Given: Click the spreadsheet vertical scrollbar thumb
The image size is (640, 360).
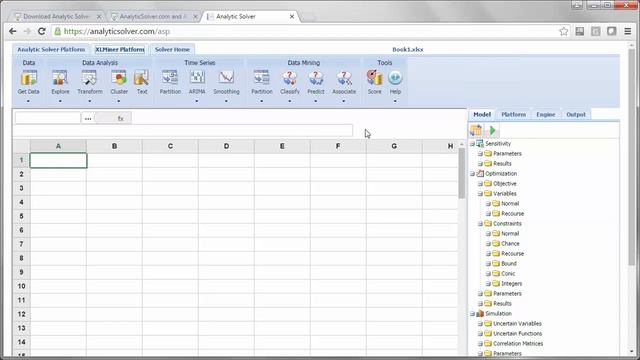Looking at the screenshot, I should (462, 173).
